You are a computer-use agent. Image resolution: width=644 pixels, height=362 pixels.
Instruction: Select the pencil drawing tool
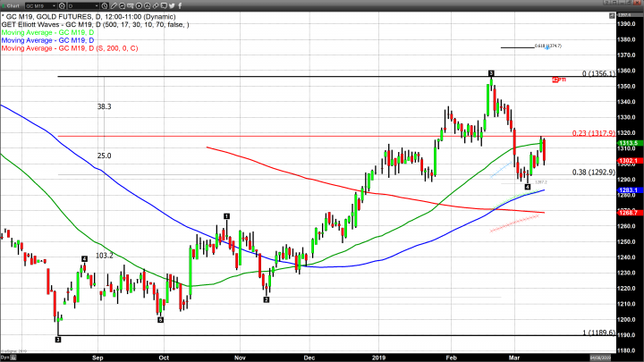point(114,5)
